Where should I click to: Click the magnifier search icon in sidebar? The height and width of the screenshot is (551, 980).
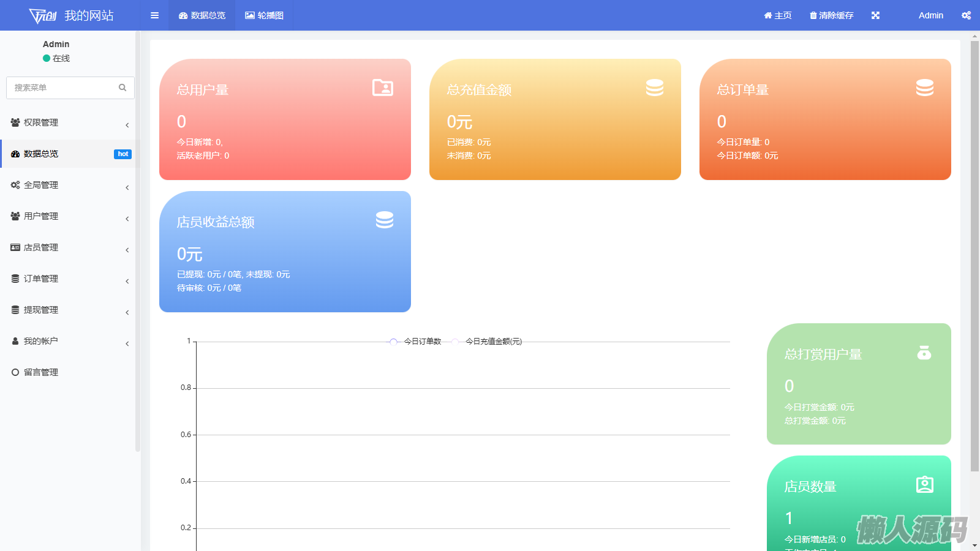(x=123, y=88)
